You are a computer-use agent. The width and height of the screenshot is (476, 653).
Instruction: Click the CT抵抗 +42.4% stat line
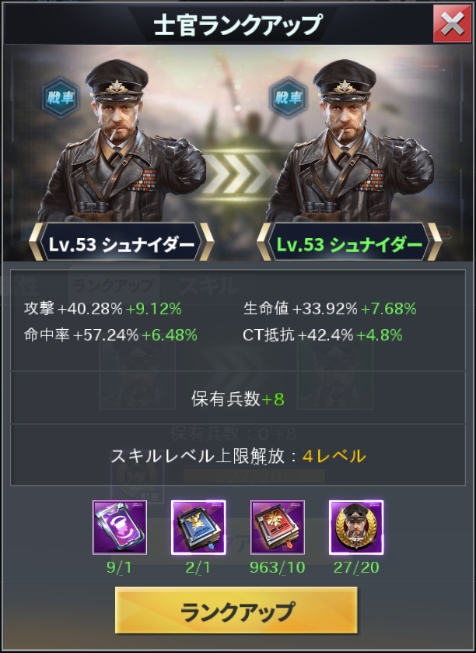[x=323, y=335]
